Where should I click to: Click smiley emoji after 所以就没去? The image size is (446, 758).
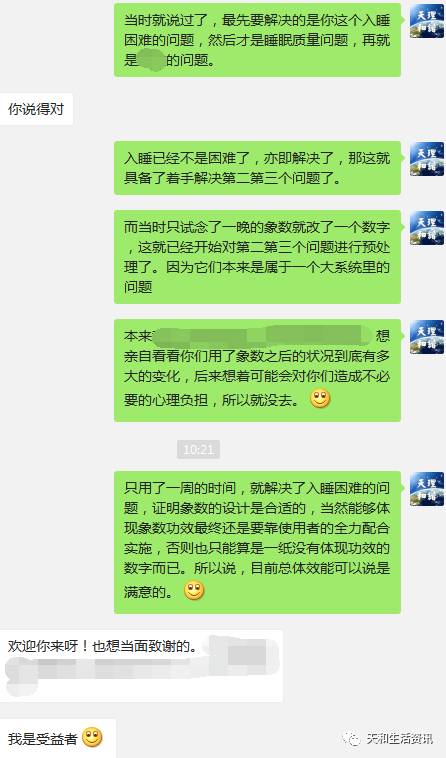pos(320,399)
